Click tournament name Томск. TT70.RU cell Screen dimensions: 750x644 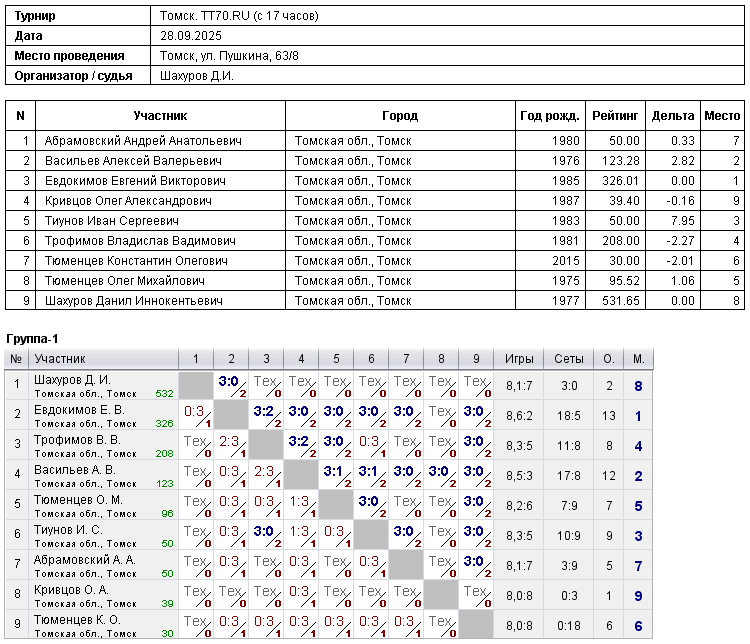(240, 16)
